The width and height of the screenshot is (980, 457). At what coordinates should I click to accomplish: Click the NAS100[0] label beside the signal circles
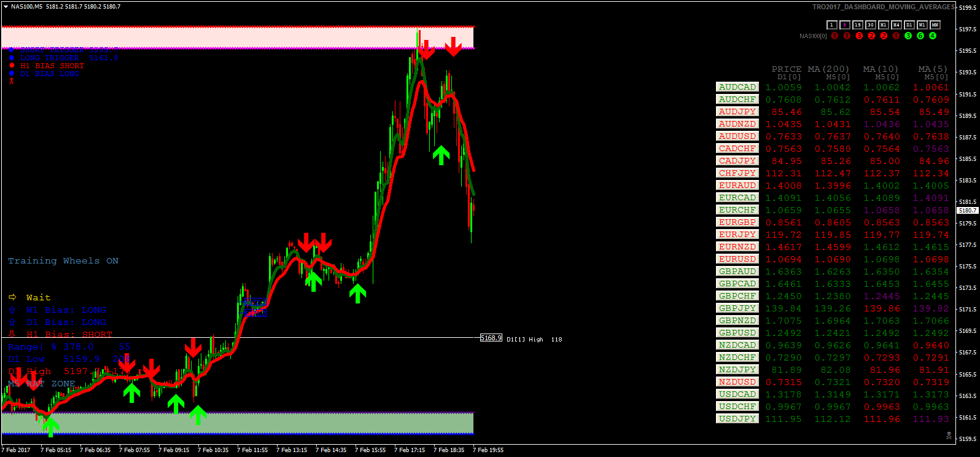(x=813, y=36)
